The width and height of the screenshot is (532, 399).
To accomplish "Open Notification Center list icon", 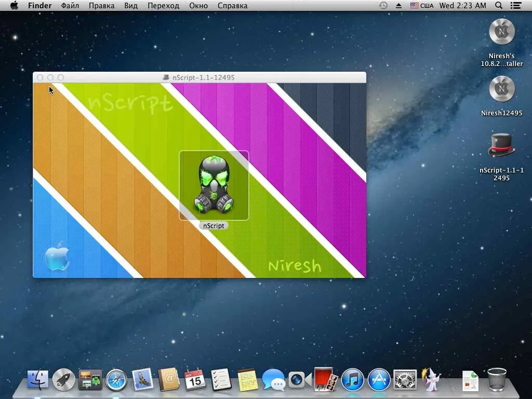I will point(516,5).
